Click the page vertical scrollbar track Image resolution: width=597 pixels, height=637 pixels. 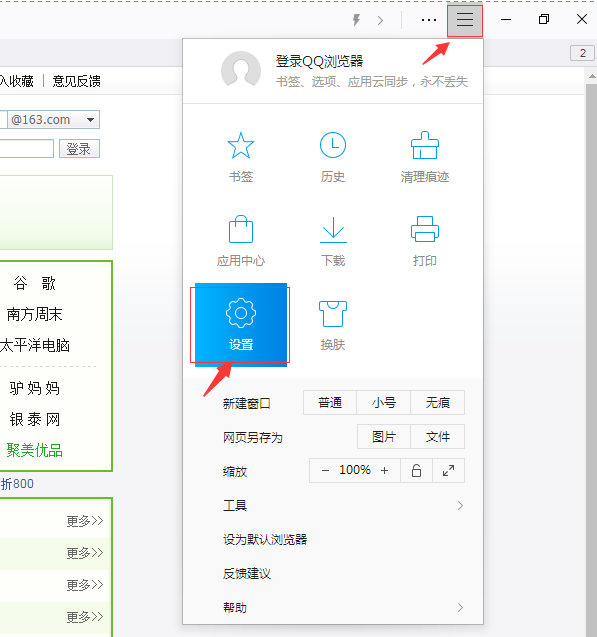591,362
